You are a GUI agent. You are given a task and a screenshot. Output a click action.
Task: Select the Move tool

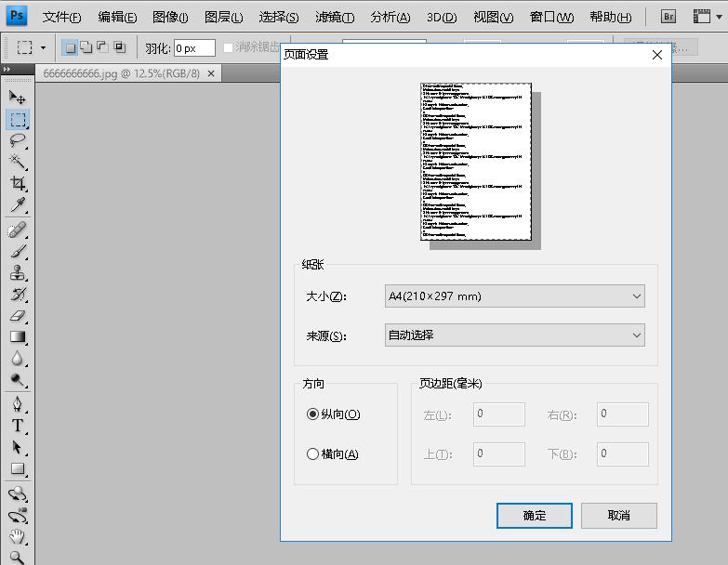18,97
